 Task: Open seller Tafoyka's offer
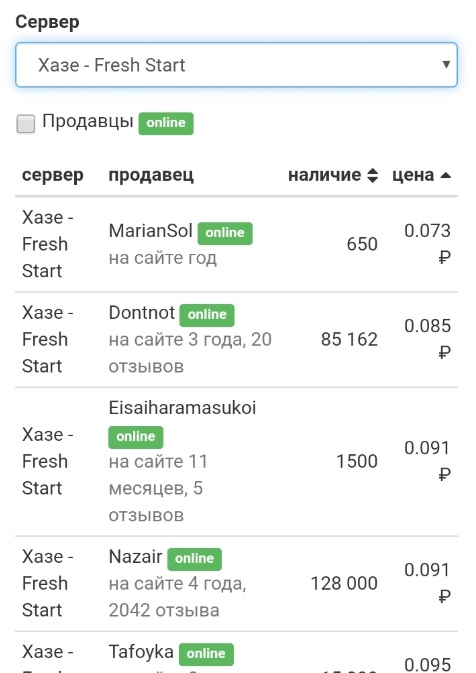click(141, 652)
